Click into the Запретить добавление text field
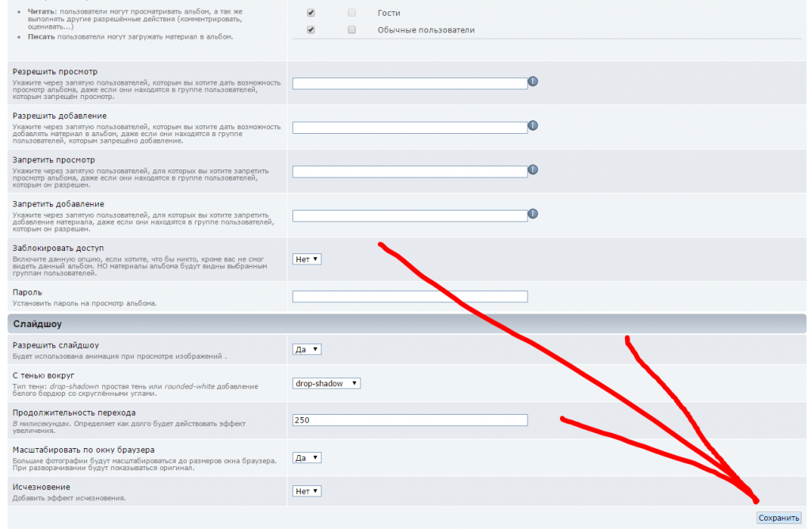This screenshot has height=532, width=811. [x=409, y=216]
